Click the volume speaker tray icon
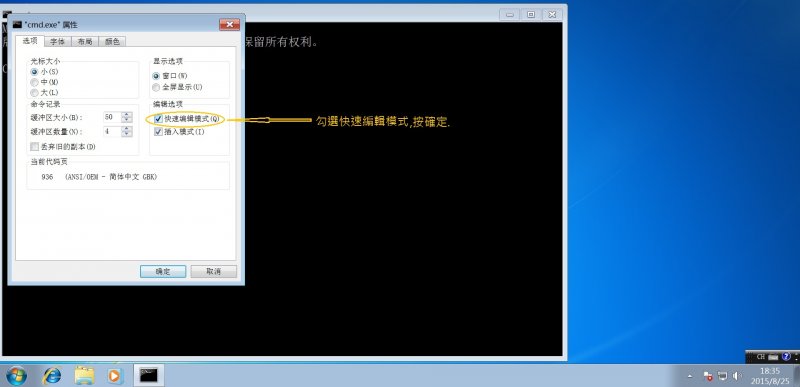The height and width of the screenshot is (387, 800). tap(737, 376)
